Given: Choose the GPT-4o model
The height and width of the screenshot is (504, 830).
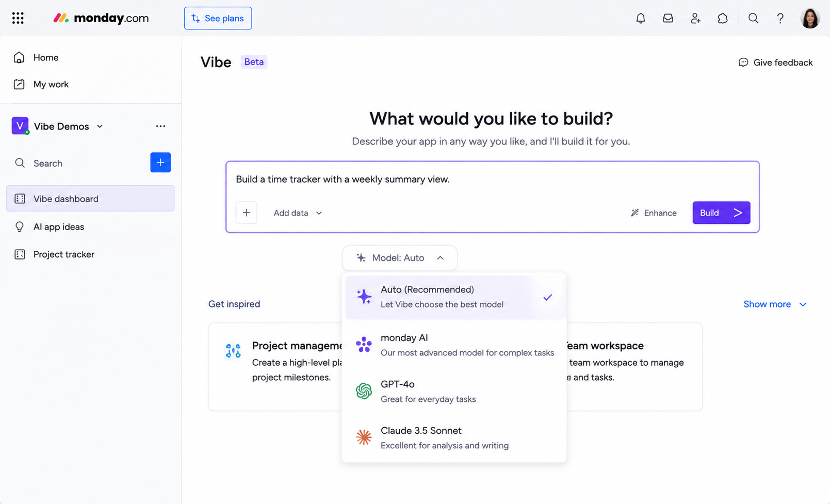Looking at the screenshot, I should click(455, 391).
